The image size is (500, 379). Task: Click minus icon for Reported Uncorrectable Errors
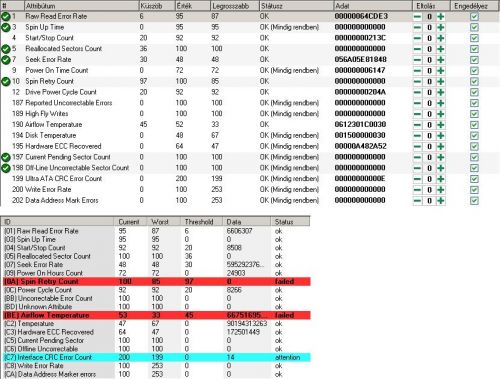pos(417,103)
